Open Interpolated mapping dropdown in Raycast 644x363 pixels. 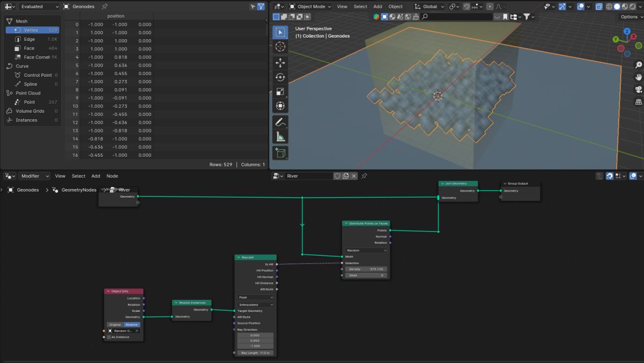(255, 304)
